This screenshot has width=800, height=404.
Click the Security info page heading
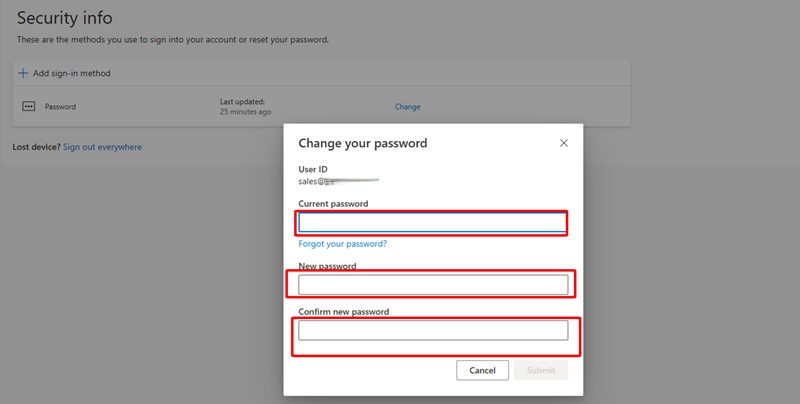click(65, 18)
